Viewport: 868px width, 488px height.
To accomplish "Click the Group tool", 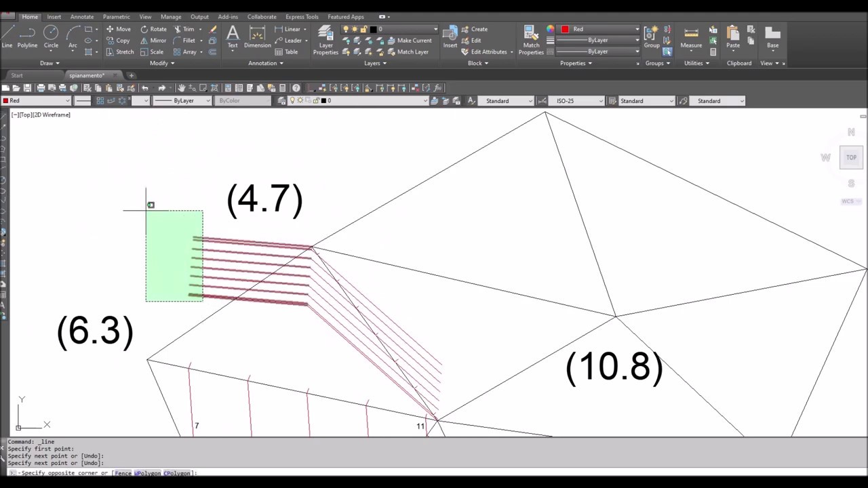I will pyautogui.click(x=652, y=37).
